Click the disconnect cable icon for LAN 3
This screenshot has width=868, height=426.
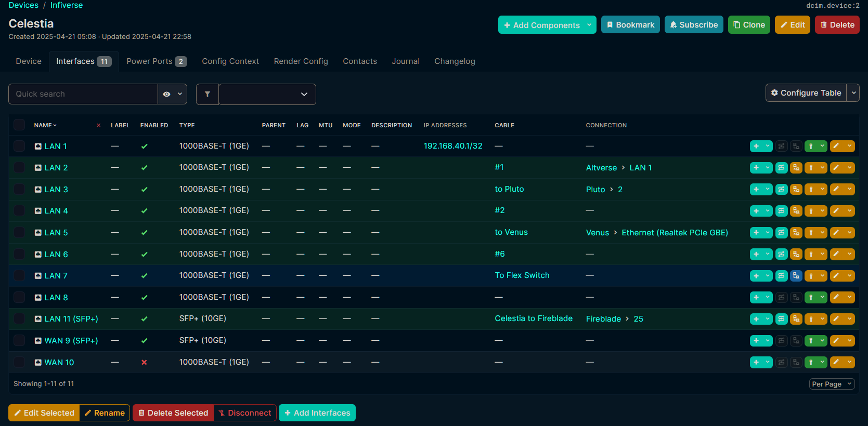coord(796,190)
